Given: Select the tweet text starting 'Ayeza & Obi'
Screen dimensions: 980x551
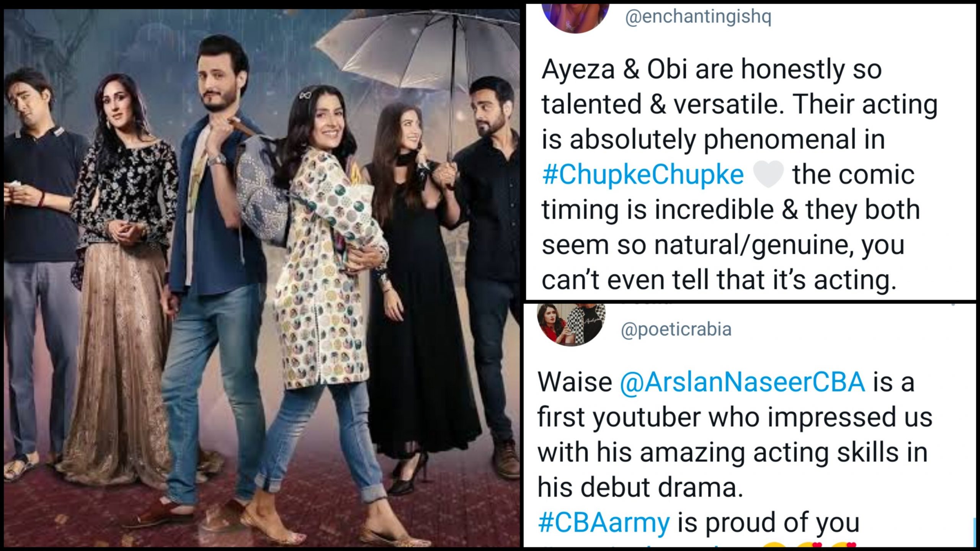Looking at the screenshot, I should point(739,175).
